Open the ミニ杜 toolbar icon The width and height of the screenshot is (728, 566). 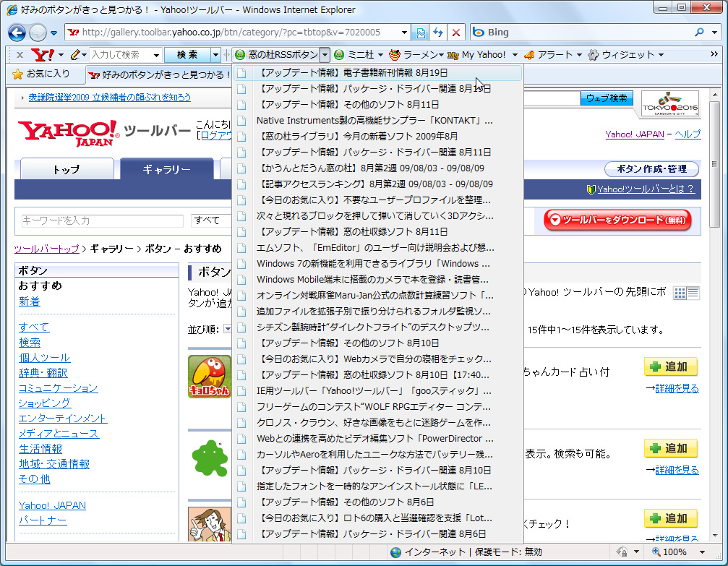coord(338,54)
